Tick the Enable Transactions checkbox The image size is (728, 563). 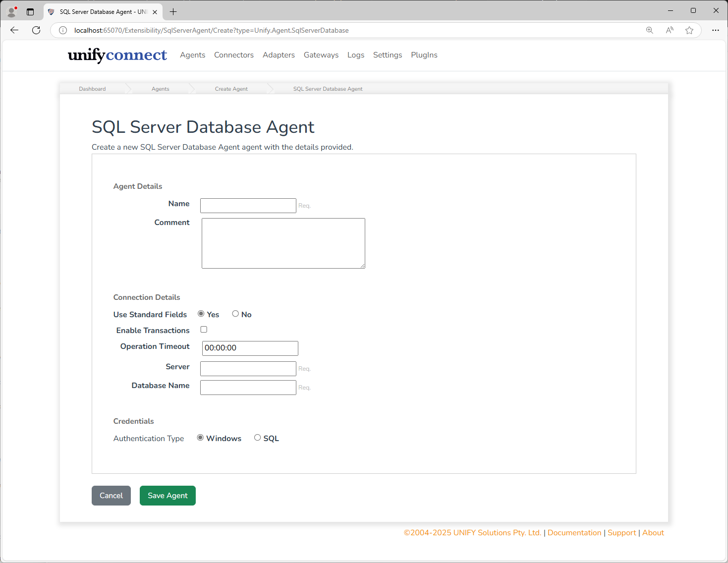click(204, 330)
